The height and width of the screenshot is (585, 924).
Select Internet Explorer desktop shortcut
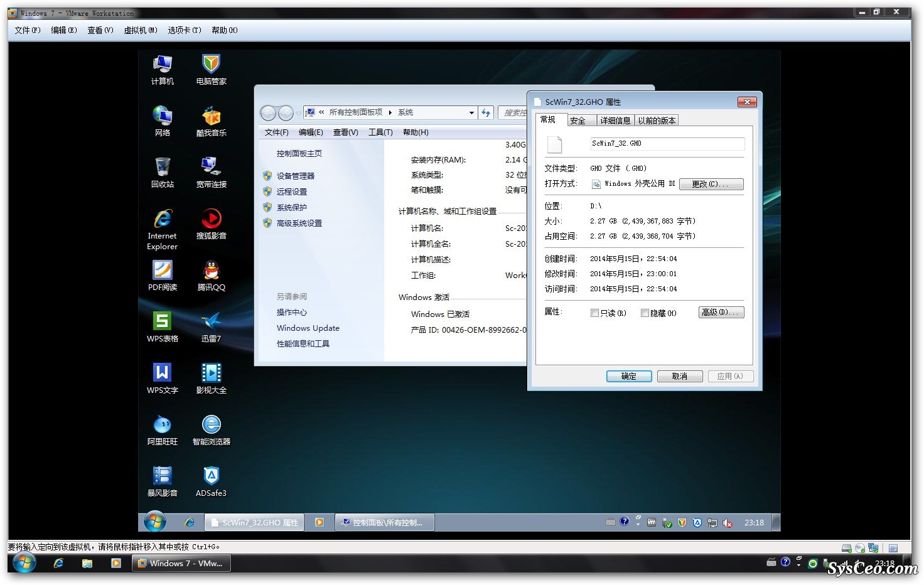point(163,230)
